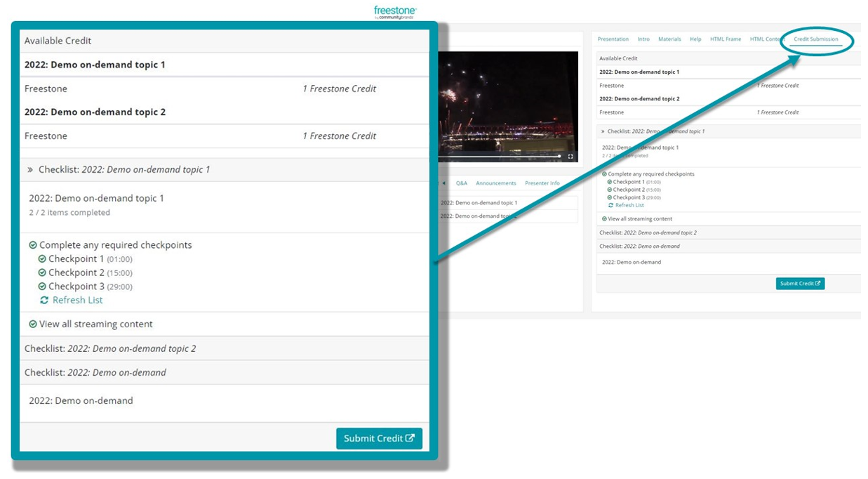Expand the Checklist for on-demand topic 2 in the enlarged panel
The height and width of the screenshot is (479, 868).
[x=110, y=348]
